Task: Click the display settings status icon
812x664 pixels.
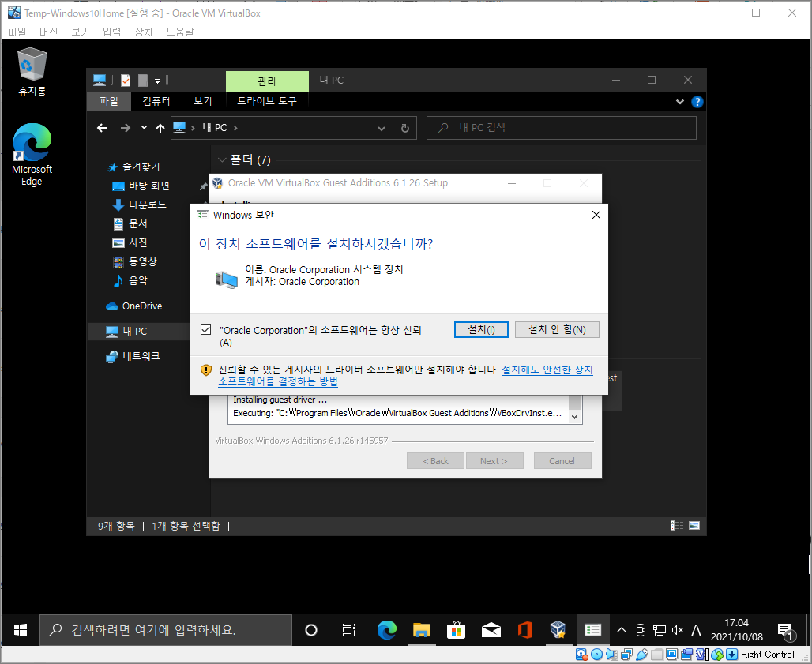Action: click(671, 655)
